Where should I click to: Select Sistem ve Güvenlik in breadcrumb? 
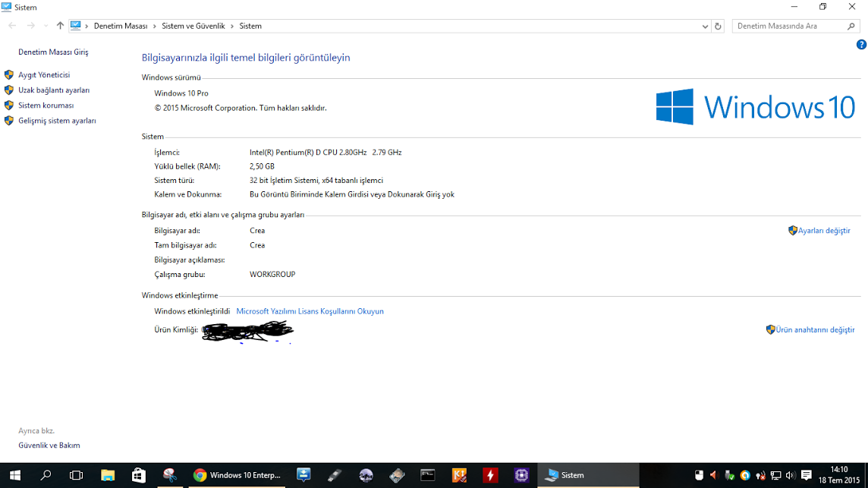[193, 26]
